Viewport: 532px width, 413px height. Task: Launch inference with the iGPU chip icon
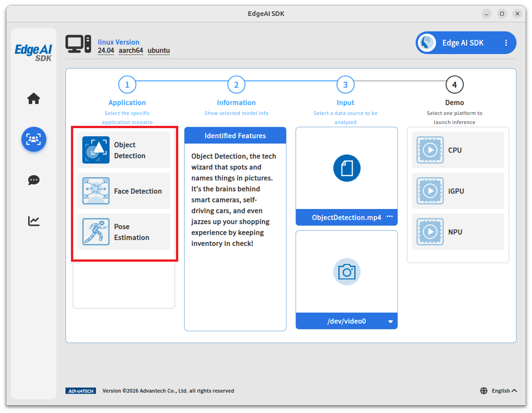pyautogui.click(x=430, y=191)
